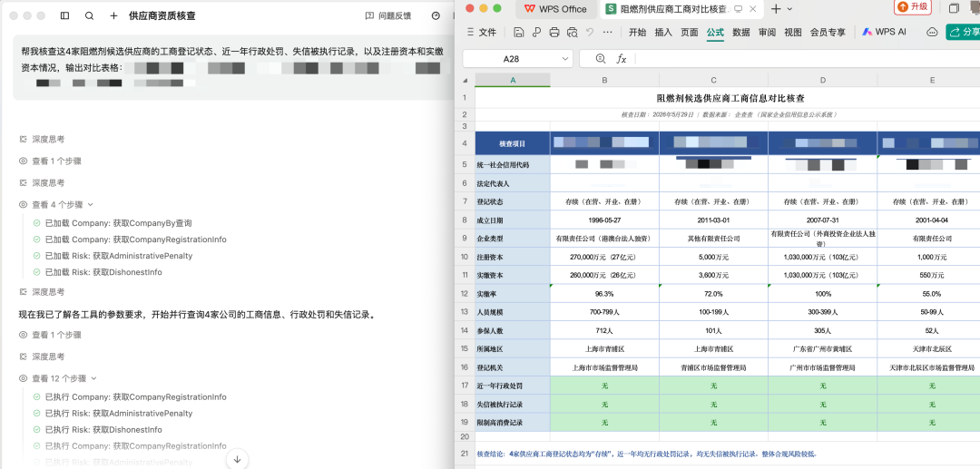Click the monitor icon on spreadsheet tab
Image resolution: width=980 pixels, height=469 pixels.
pyautogui.click(x=738, y=9)
